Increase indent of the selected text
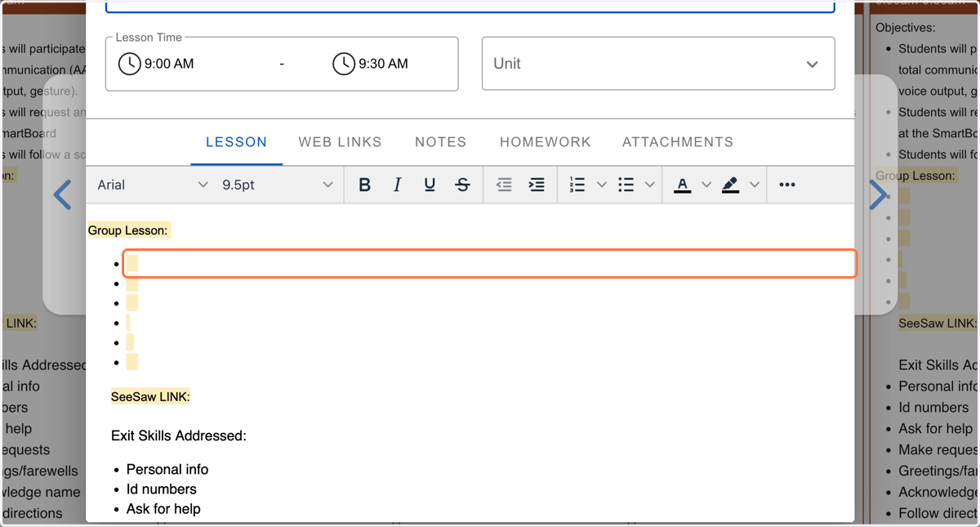This screenshot has height=527, width=980. (x=537, y=185)
